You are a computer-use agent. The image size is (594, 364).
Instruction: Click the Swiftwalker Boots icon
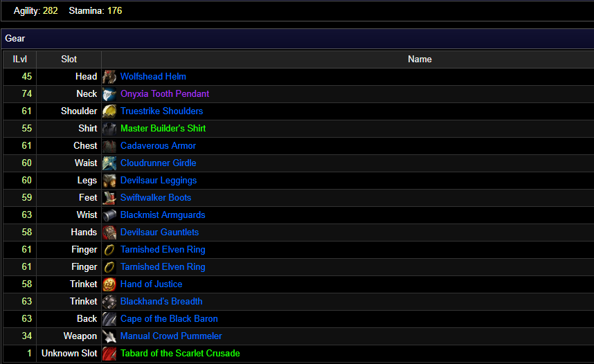pyautogui.click(x=109, y=198)
